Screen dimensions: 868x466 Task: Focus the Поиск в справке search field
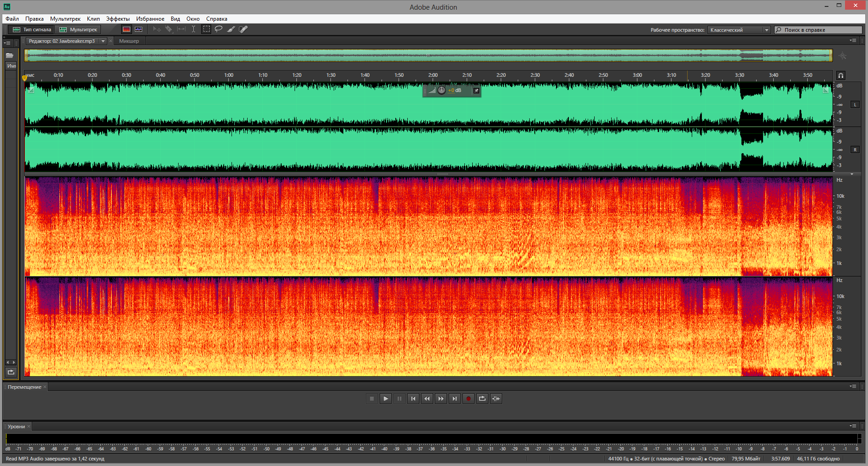pyautogui.click(x=818, y=30)
